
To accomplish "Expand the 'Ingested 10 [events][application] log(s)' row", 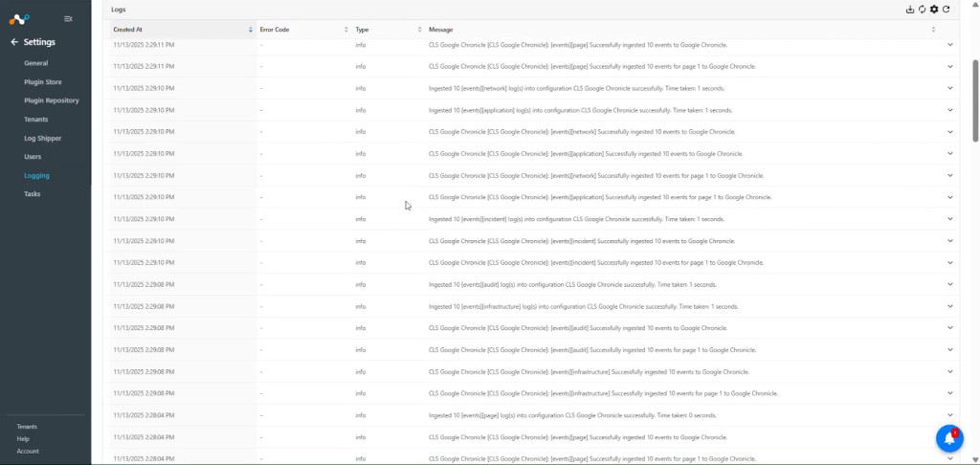I will pyautogui.click(x=950, y=110).
